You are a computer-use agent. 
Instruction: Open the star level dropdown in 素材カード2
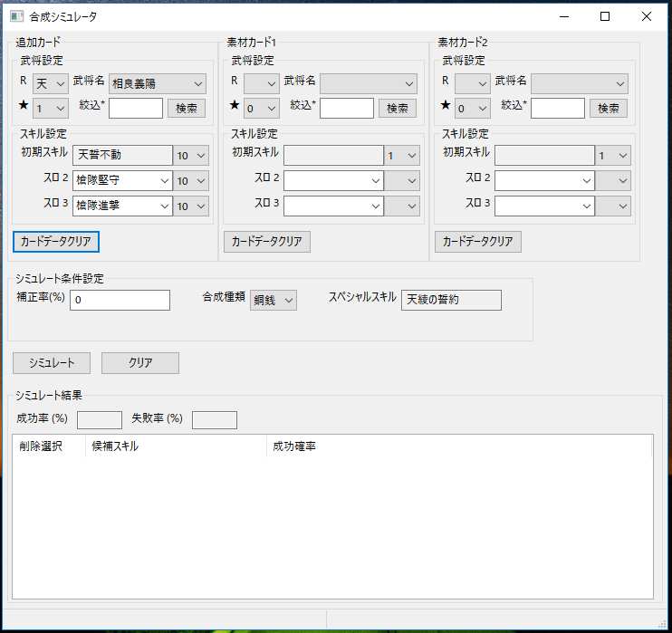pyautogui.click(x=472, y=108)
